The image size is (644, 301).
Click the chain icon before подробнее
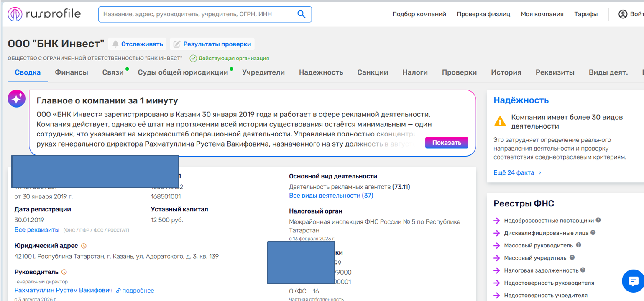118,291
